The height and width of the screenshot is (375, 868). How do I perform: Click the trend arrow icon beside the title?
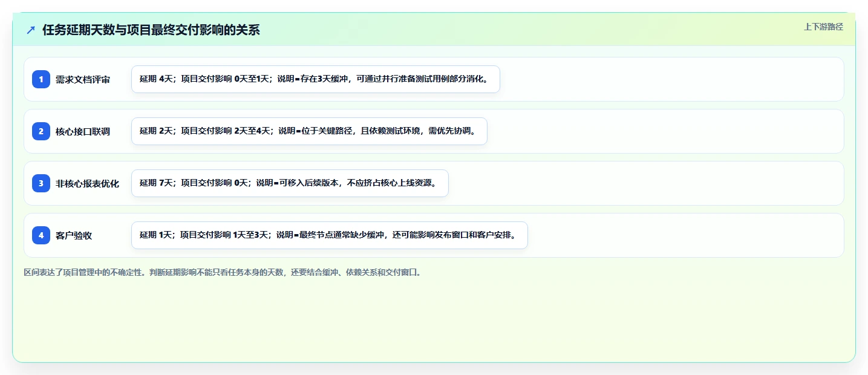point(31,30)
